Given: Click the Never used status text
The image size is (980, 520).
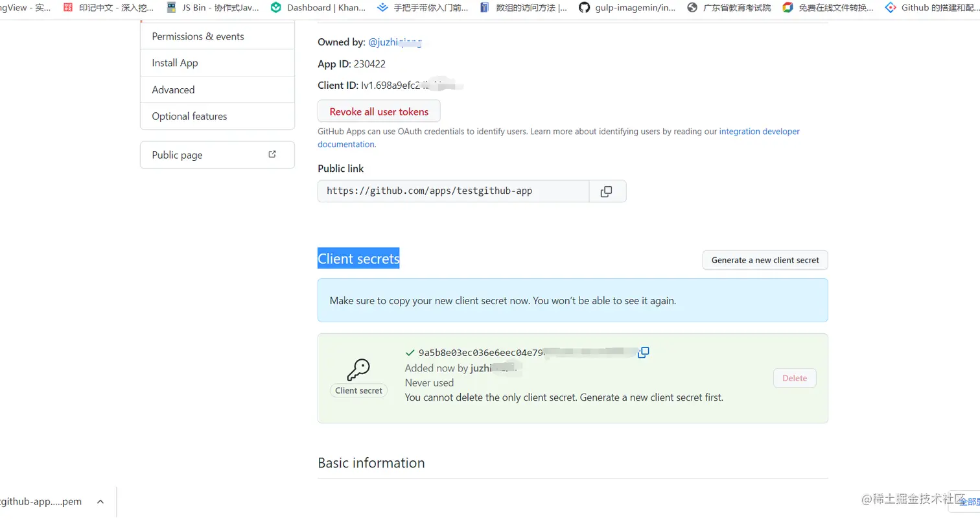Looking at the screenshot, I should [429, 383].
